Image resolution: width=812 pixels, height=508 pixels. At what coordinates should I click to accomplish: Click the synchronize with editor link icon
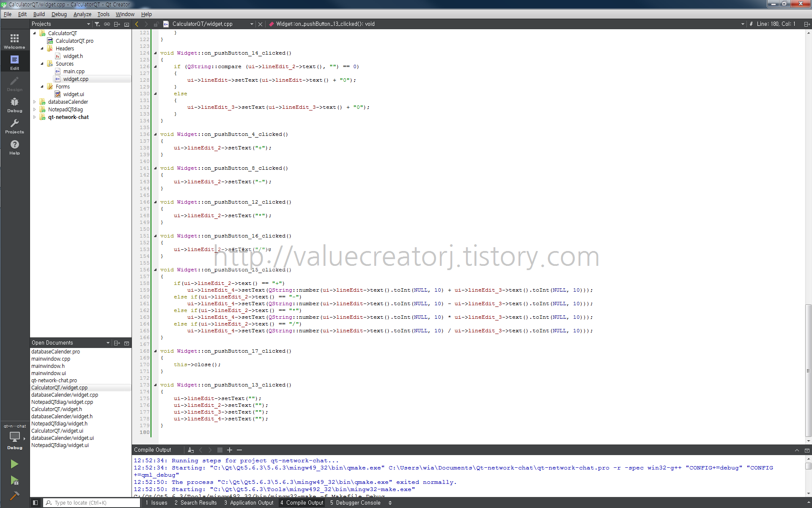(x=107, y=24)
